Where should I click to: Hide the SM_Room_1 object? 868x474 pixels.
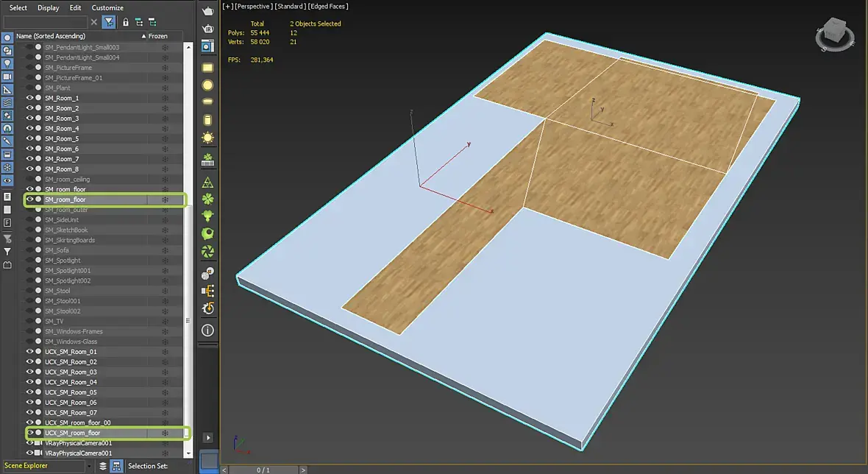30,98
